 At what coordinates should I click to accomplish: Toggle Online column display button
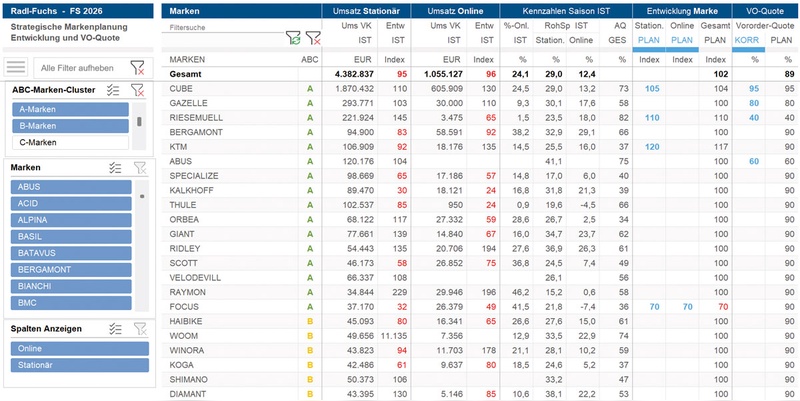click(x=80, y=348)
